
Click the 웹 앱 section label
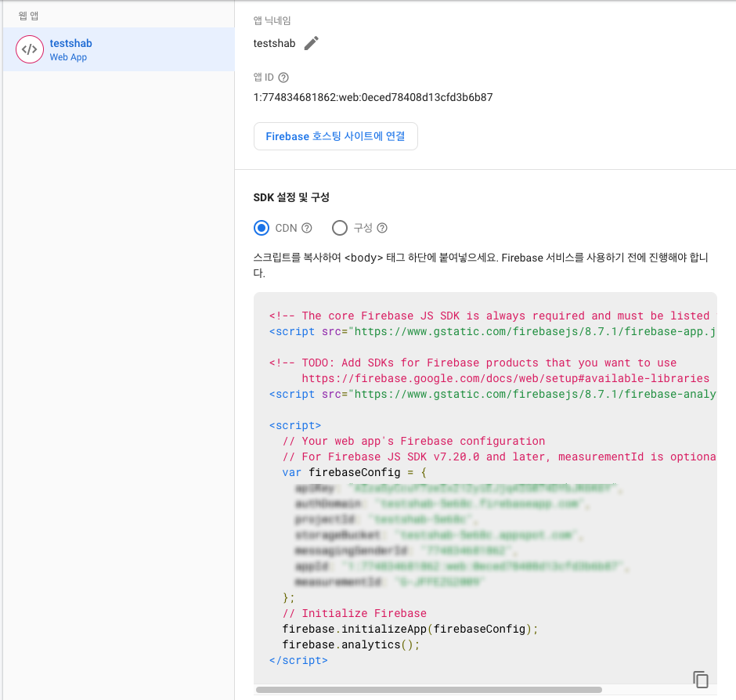28,16
